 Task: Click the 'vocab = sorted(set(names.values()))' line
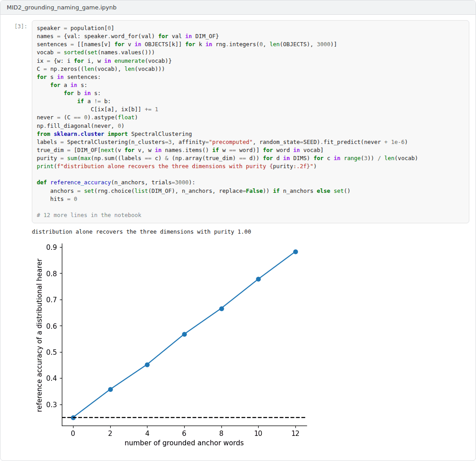[x=95, y=52]
